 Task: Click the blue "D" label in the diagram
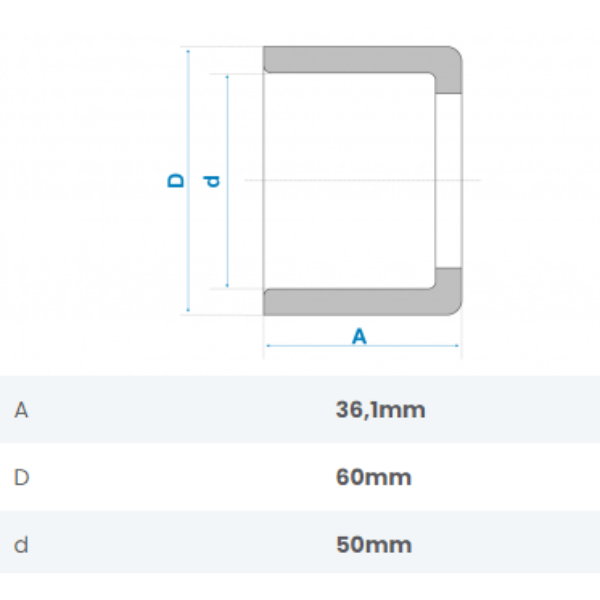point(176,181)
